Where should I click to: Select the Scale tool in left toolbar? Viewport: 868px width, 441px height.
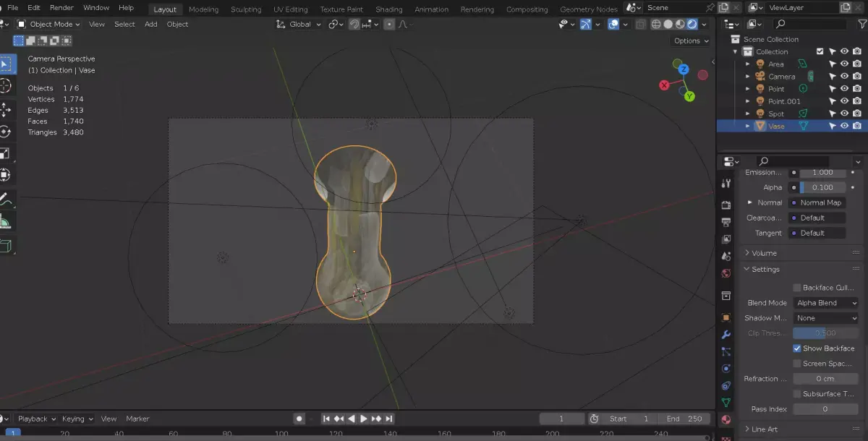pos(5,153)
